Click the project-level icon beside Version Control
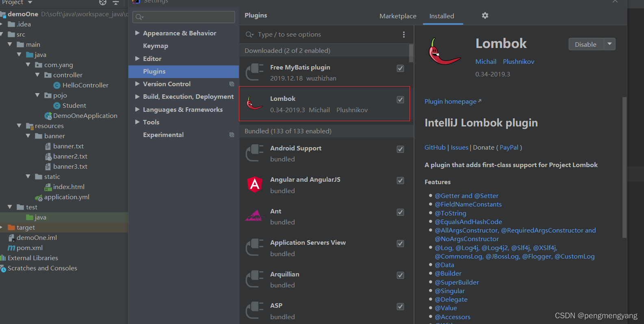This screenshot has height=324, width=644. click(232, 84)
